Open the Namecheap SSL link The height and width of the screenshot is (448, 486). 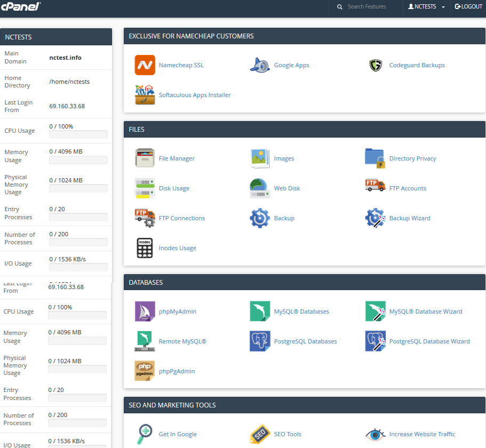tap(181, 65)
